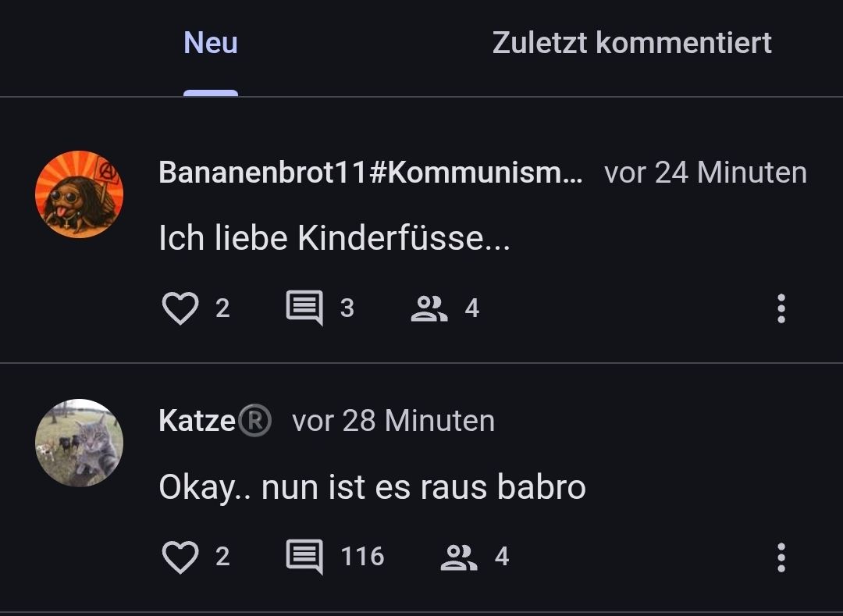Open post "Okay.. nun ist es raus babro"
This screenshot has width=843, height=616.
click(372, 488)
